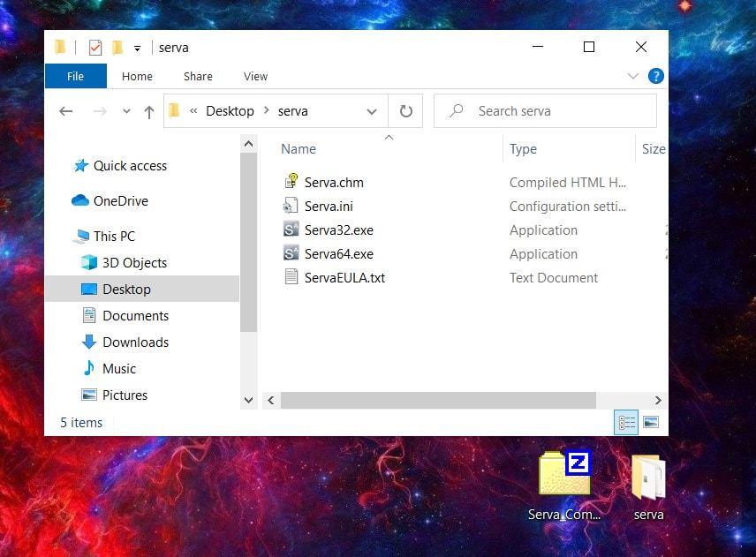Go up one level with the up arrow
The width and height of the screenshot is (756, 557).
[x=149, y=112]
